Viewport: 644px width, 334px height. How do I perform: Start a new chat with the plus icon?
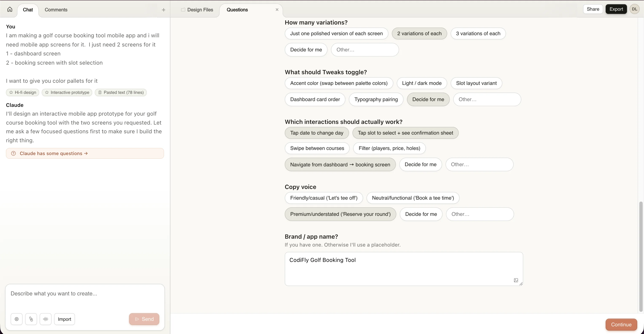[x=163, y=10]
